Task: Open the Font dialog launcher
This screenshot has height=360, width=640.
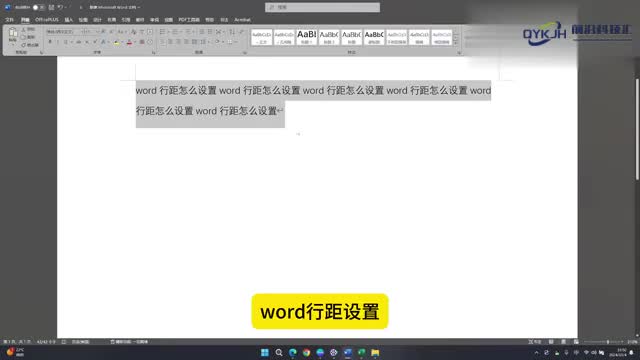Action: (153, 53)
